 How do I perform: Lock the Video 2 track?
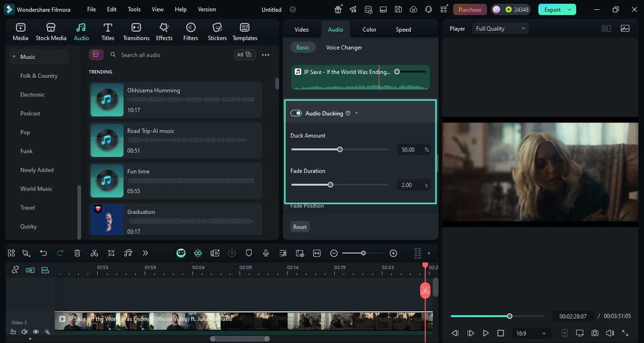pos(13,332)
